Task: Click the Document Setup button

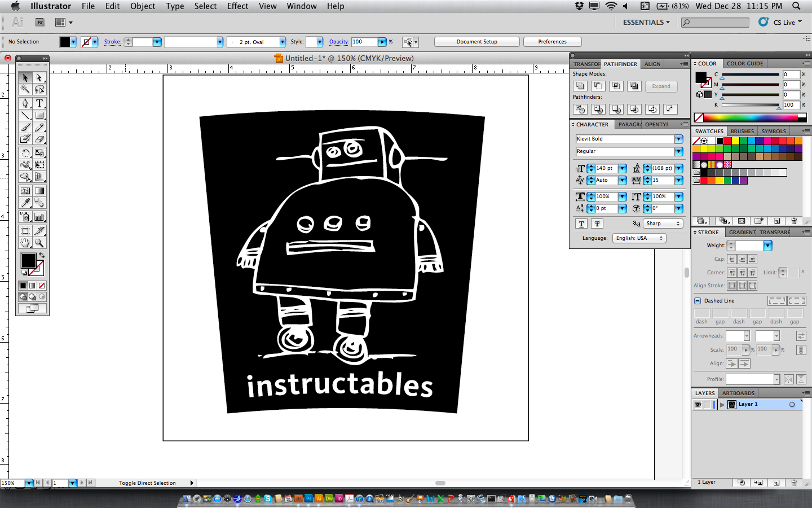Action: [x=477, y=42]
